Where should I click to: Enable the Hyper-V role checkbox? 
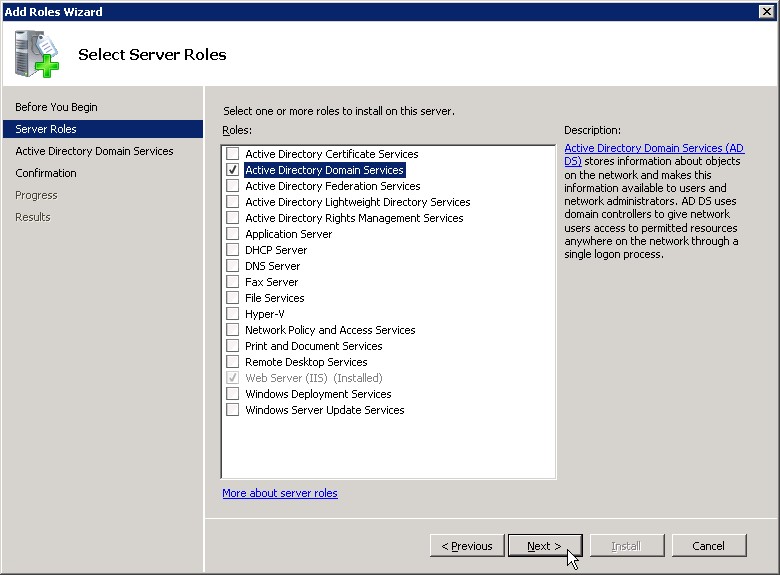[x=233, y=314]
